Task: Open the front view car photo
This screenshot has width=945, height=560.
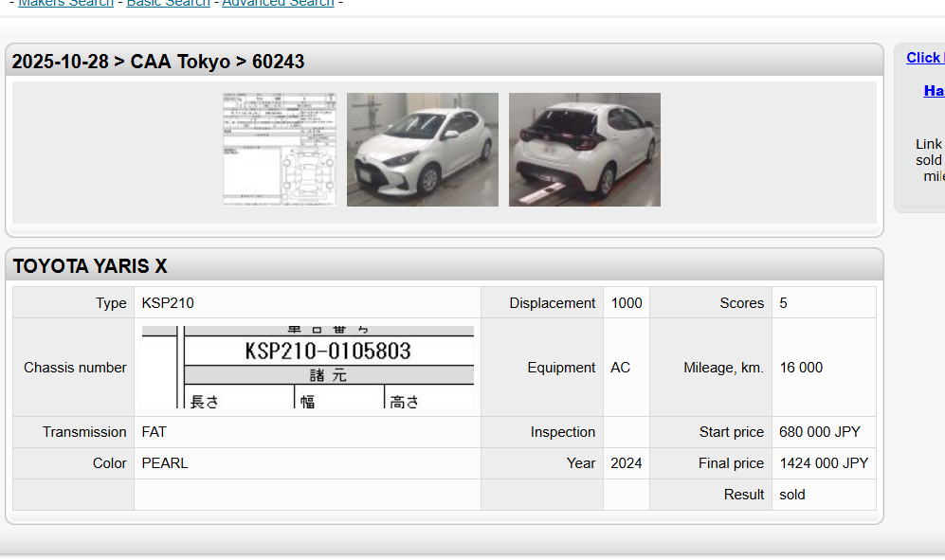Action: pos(423,150)
